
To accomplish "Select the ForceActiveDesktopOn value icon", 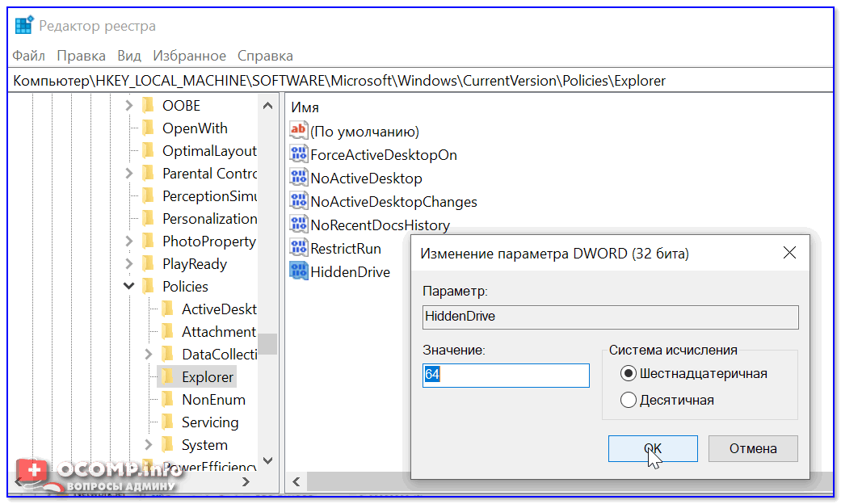I will coord(299,154).
